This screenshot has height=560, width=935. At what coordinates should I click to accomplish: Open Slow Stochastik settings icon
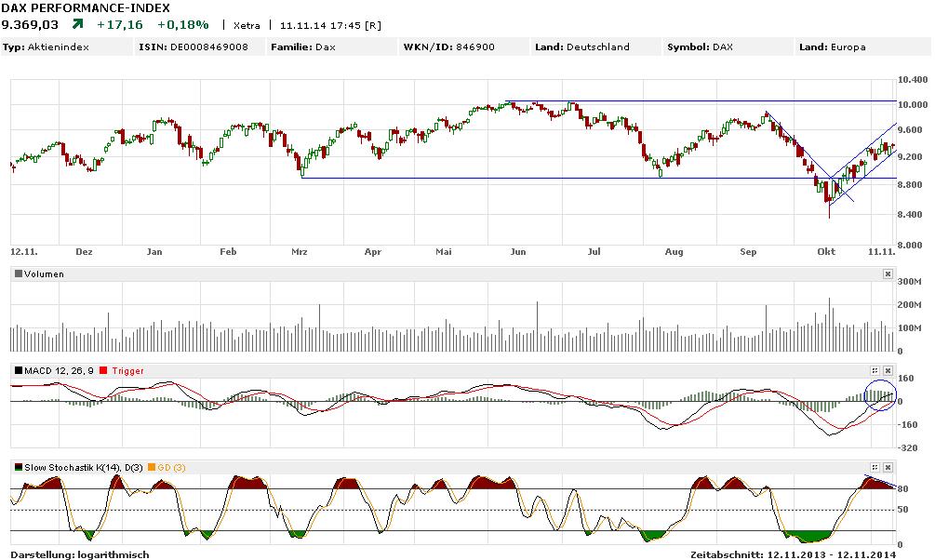click(875, 468)
